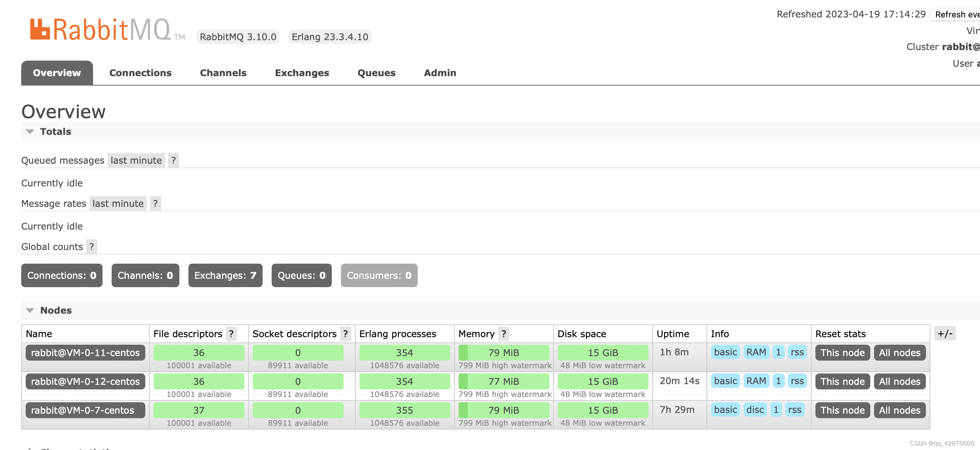Reset stats This node for VM-0-11-centos
Image resolution: width=980 pixels, height=450 pixels.
[843, 353]
